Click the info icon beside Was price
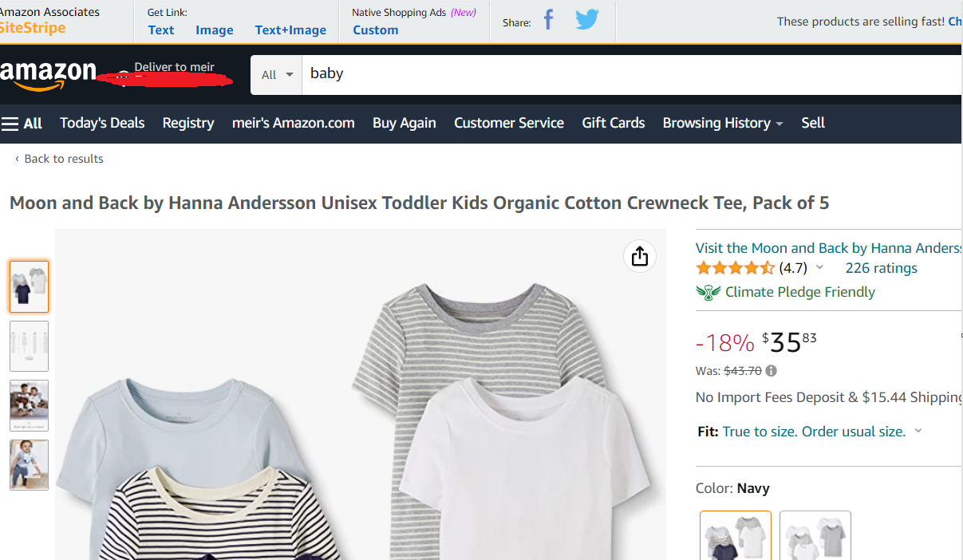Viewport: 963px width, 560px height. coord(771,371)
